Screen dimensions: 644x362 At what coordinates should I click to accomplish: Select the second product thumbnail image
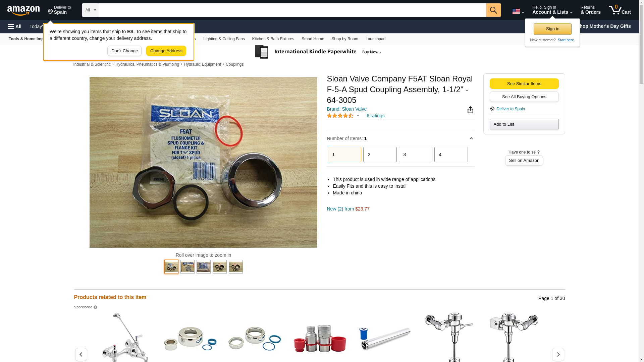(x=187, y=267)
